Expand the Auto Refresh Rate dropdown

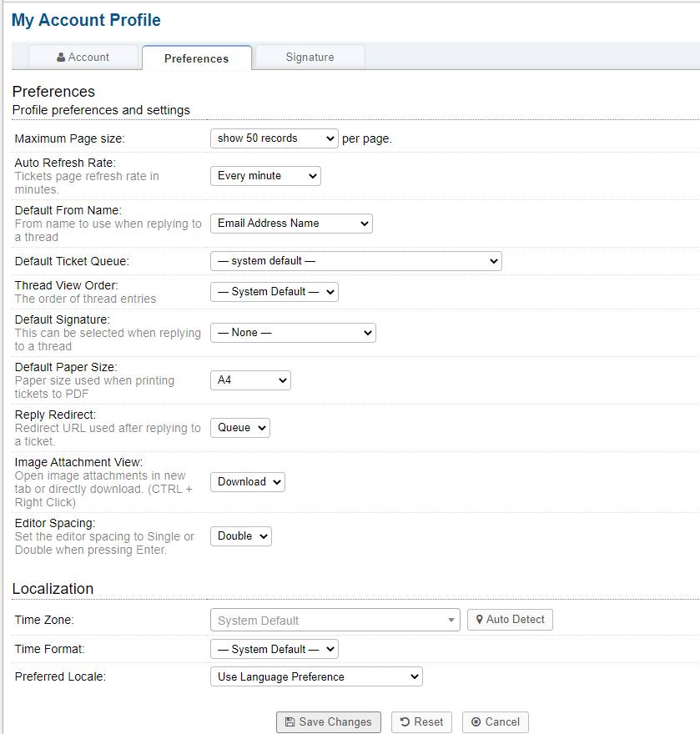(264, 176)
